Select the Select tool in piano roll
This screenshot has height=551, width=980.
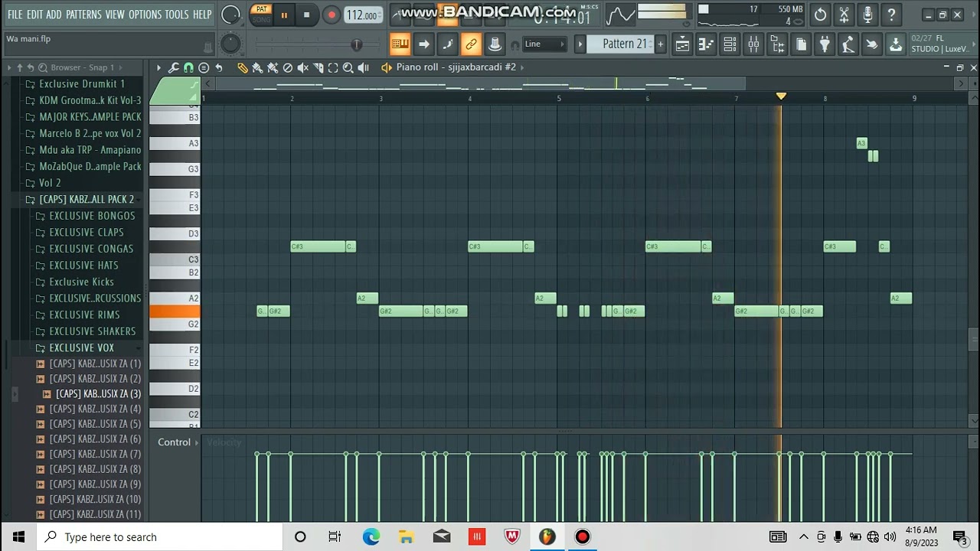(x=333, y=68)
